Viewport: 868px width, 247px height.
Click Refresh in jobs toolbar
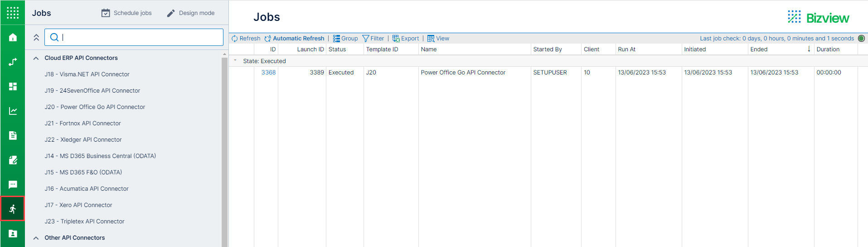pyautogui.click(x=246, y=39)
